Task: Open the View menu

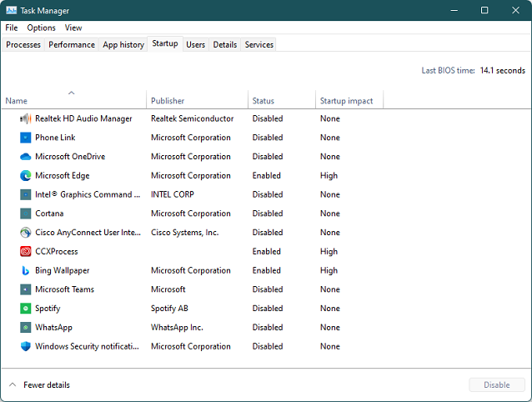Action: [73, 28]
